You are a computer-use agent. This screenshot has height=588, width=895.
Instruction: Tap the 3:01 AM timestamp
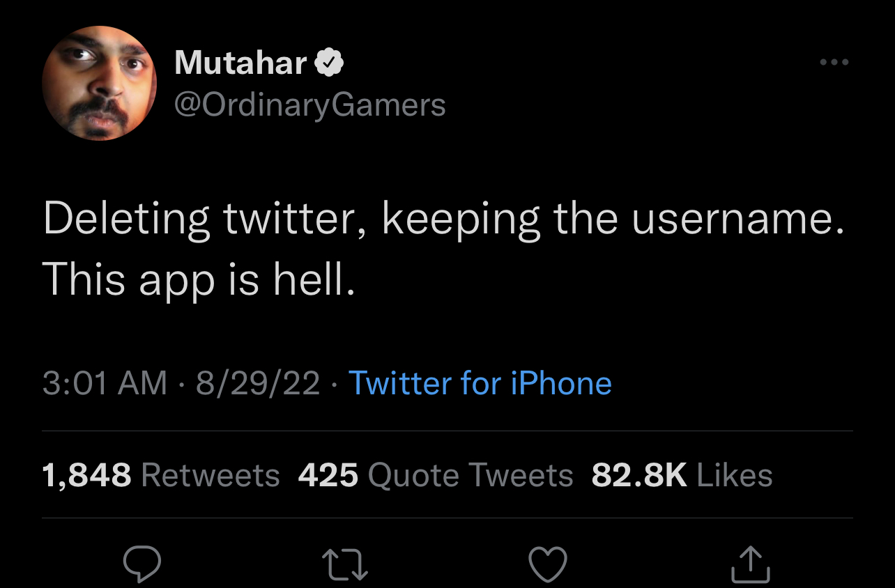[x=105, y=383]
